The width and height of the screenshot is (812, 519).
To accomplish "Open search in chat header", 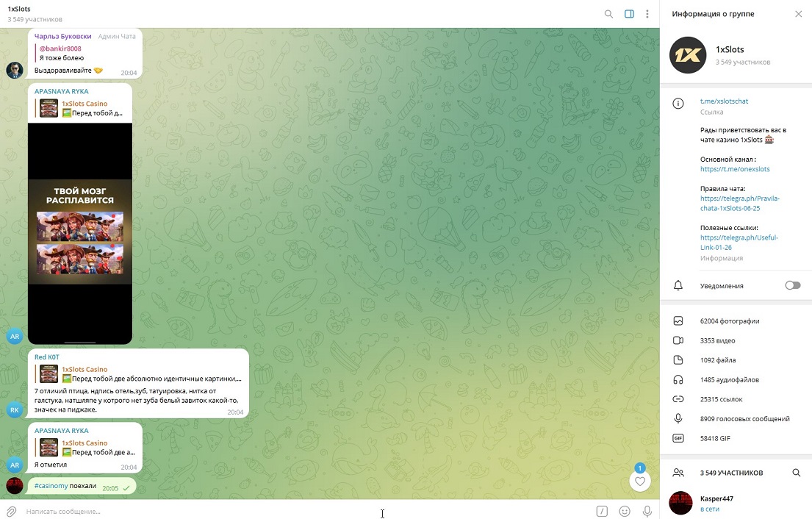I will click(608, 14).
